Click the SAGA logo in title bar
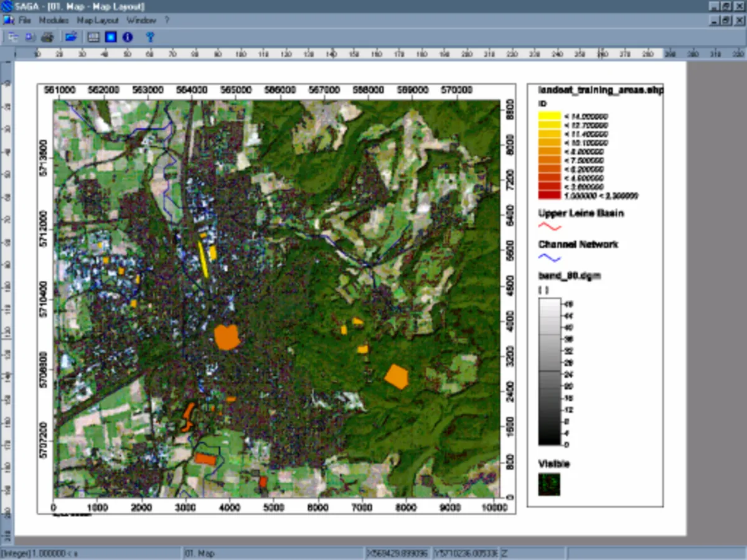This screenshot has width=747, height=560. pyautogui.click(x=6, y=6)
